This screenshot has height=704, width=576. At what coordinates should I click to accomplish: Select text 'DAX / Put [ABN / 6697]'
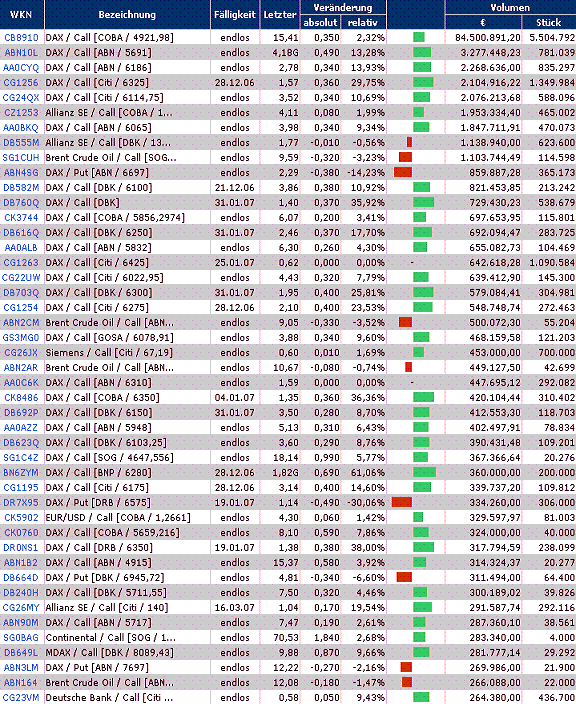pyautogui.click(x=97, y=172)
